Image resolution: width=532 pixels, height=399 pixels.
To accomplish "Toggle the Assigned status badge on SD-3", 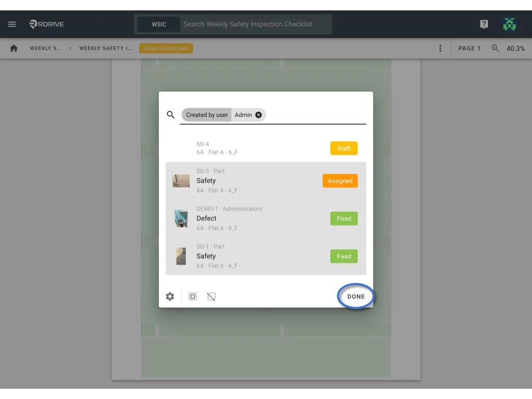I will tap(340, 181).
